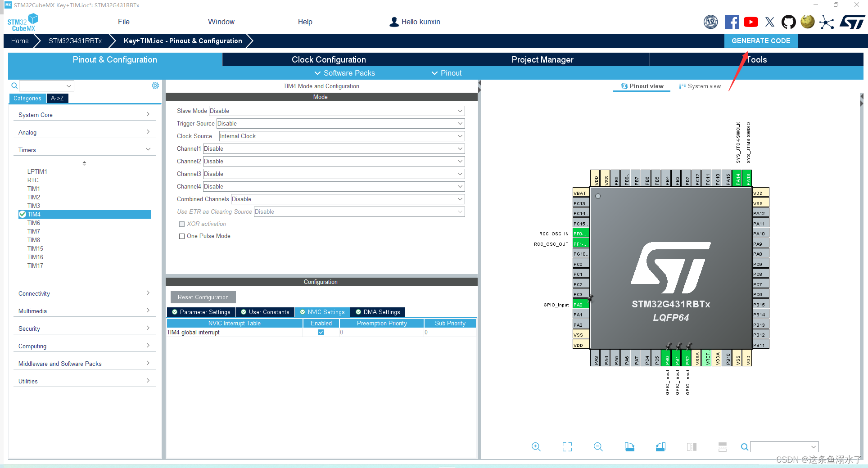
Task: Click the PF0 RCC_OSC_IN pin
Action: click(x=581, y=234)
